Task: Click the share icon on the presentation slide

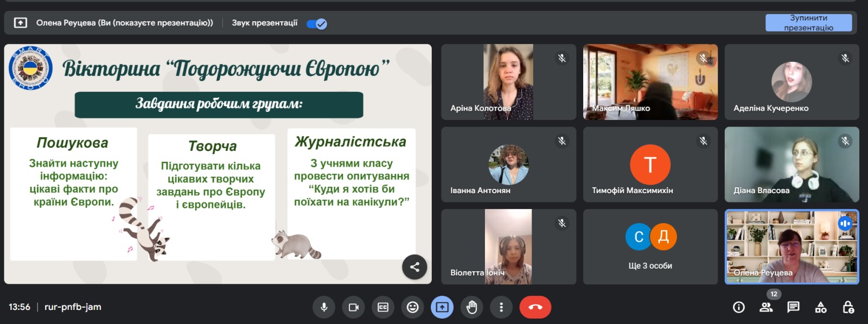Action: pos(414,266)
